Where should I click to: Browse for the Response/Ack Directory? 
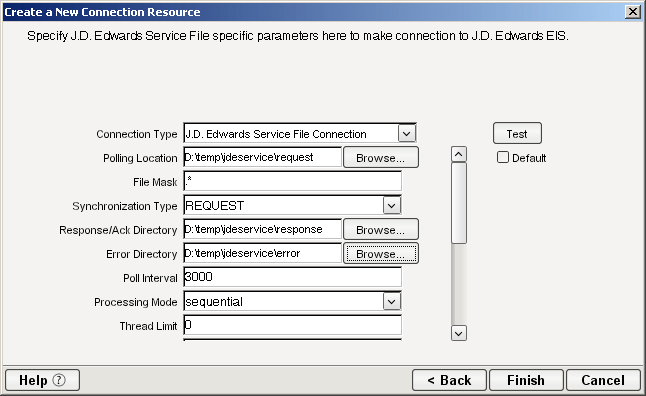[x=381, y=230]
